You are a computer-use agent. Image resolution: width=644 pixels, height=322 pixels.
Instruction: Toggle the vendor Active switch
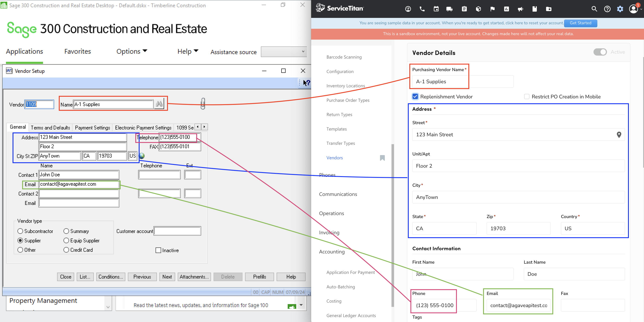click(600, 52)
